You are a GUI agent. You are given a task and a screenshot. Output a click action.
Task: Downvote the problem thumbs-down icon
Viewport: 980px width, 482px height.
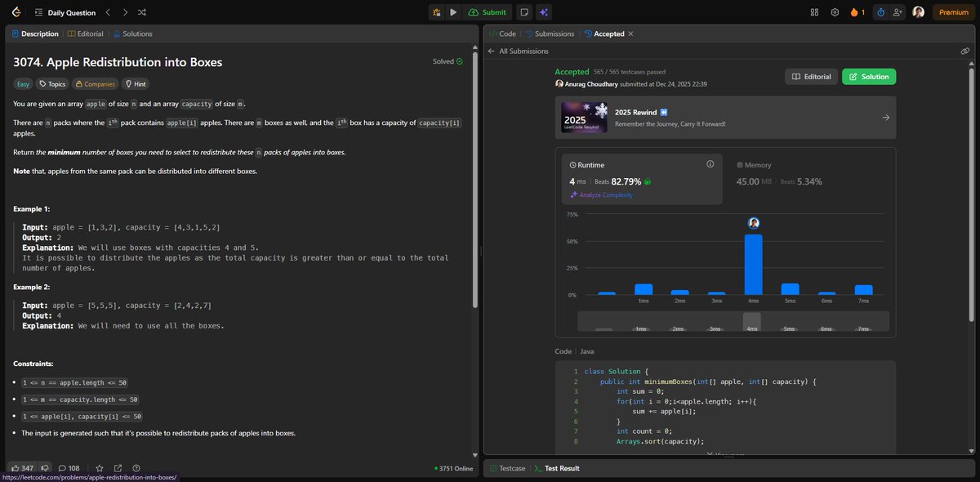tap(45, 468)
